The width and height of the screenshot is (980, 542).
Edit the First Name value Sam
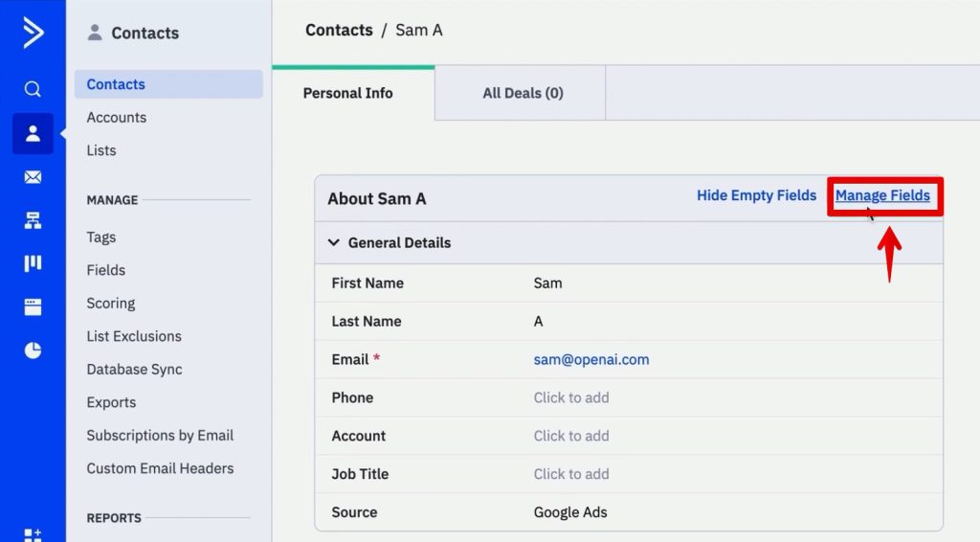tap(547, 283)
